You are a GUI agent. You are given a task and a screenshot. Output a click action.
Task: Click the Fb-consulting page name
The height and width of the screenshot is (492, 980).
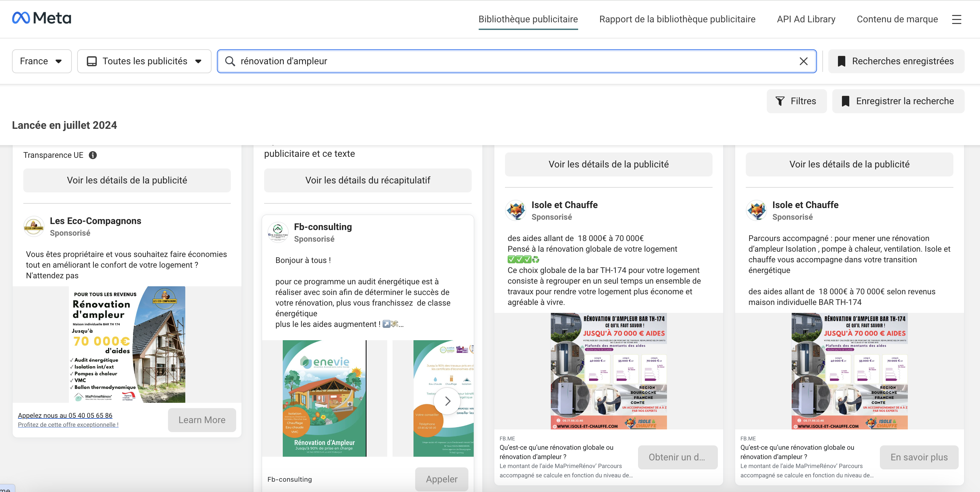323,227
